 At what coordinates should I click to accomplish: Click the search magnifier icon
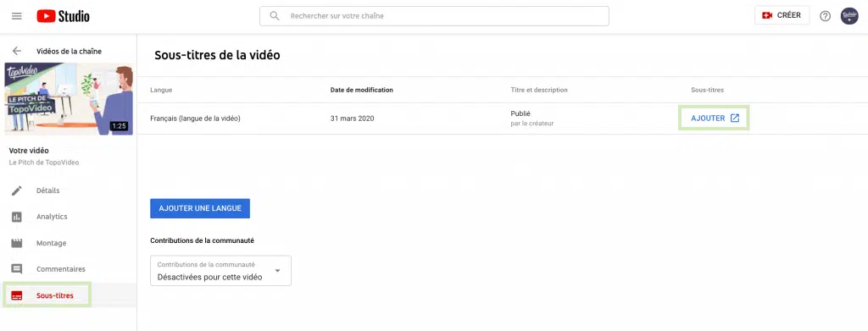click(274, 16)
